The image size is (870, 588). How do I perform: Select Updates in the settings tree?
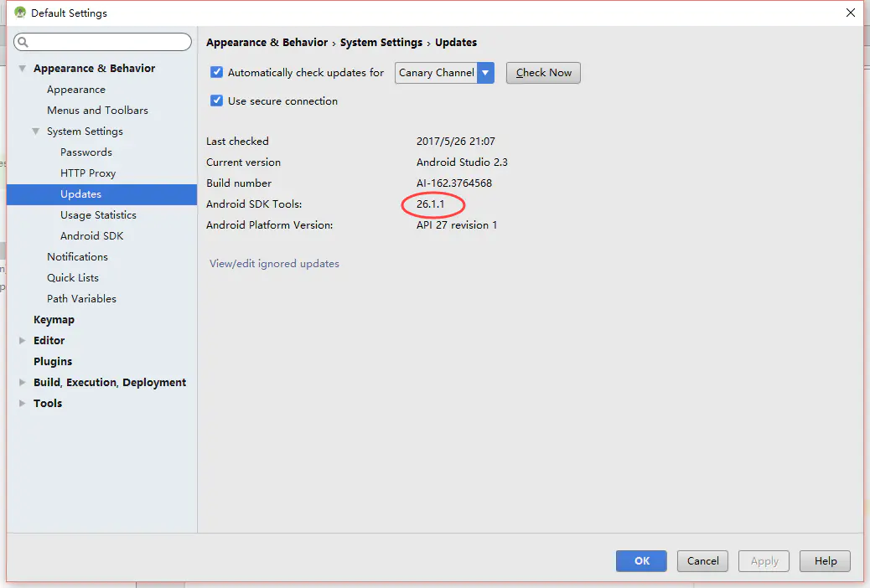coord(102,194)
